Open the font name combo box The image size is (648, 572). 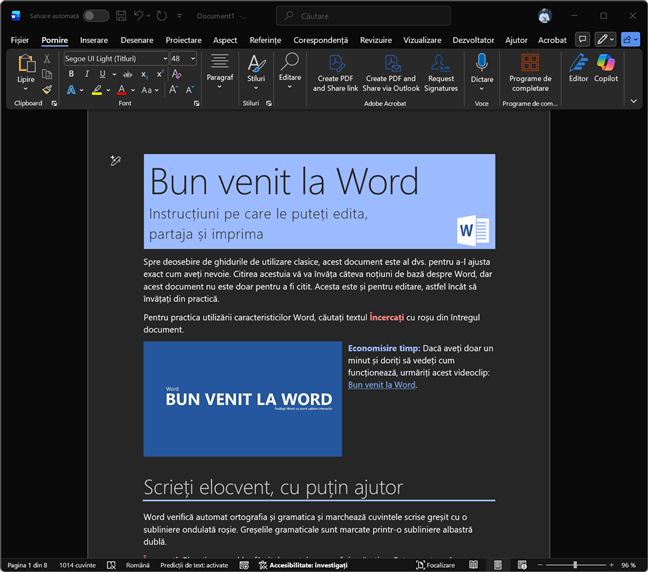tap(116, 59)
